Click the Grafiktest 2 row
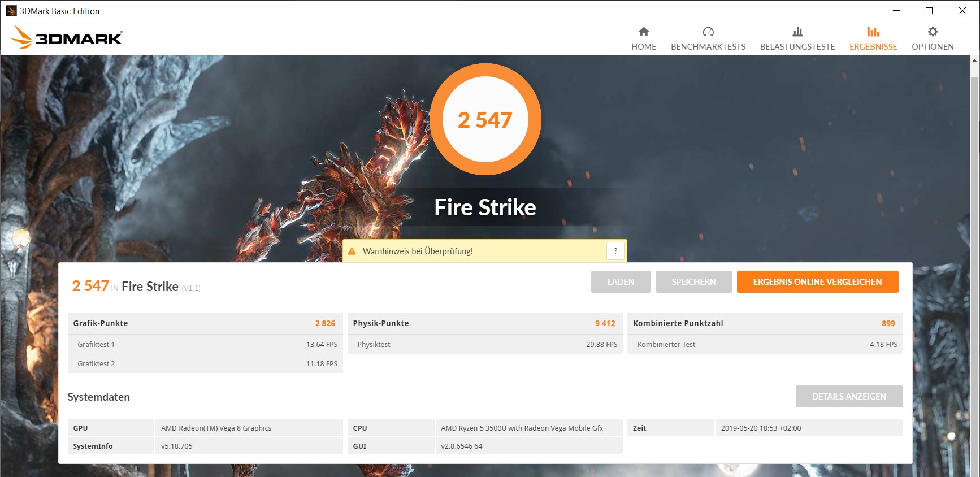The height and width of the screenshot is (477, 980). pos(205,363)
